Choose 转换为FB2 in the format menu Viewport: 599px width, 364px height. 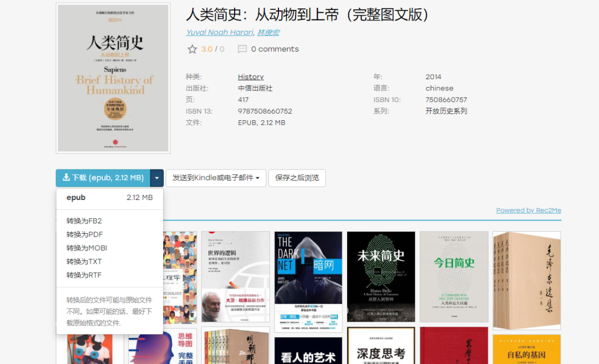84,221
